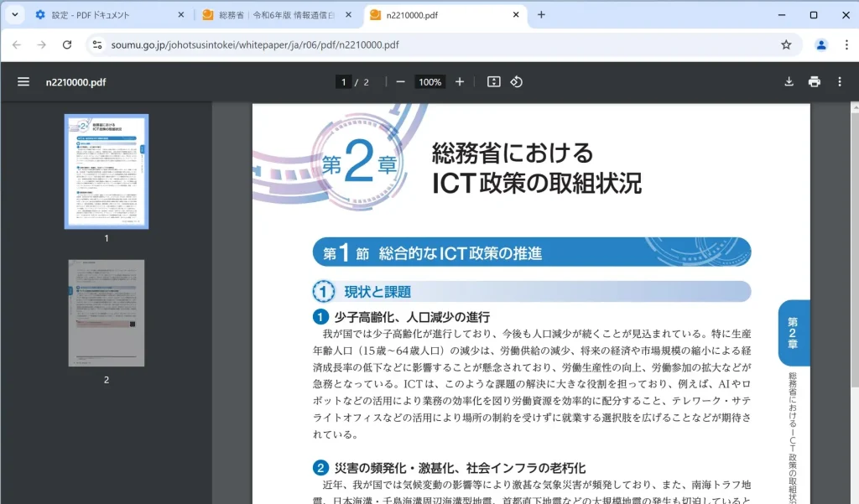
Task: Download the PDF file
Action: click(789, 81)
